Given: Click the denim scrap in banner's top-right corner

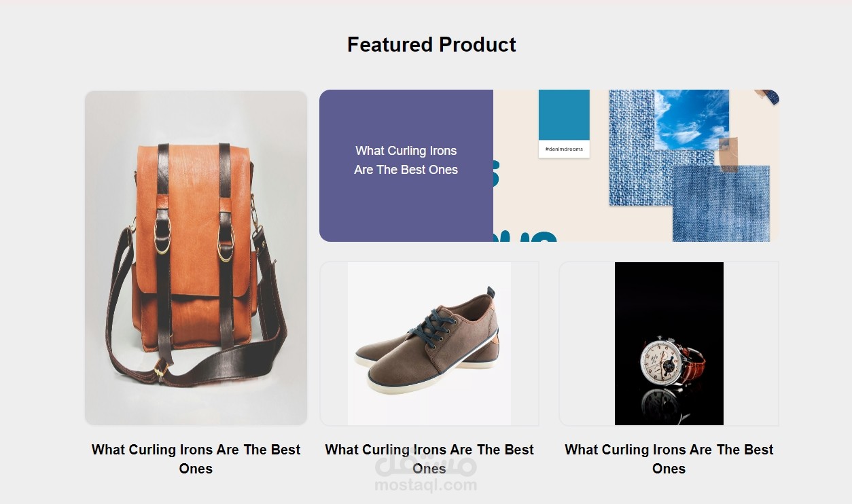Looking at the screenshot, I should 770,96.
